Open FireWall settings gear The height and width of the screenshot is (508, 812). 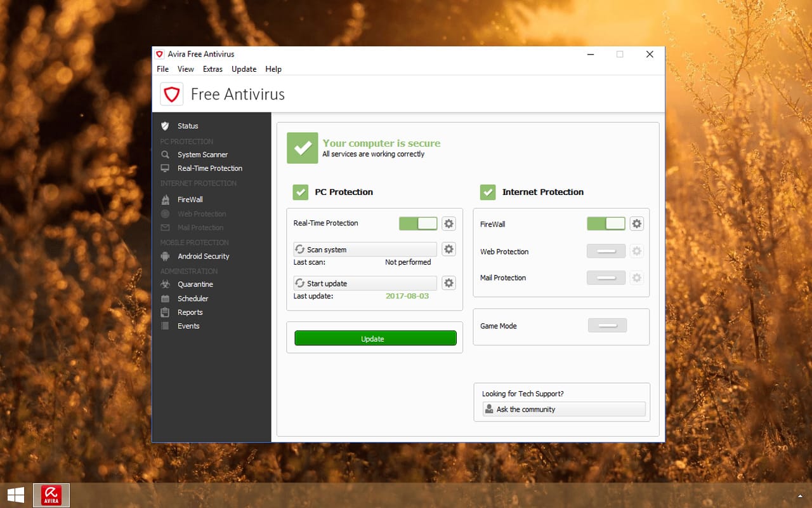[636, 224]
